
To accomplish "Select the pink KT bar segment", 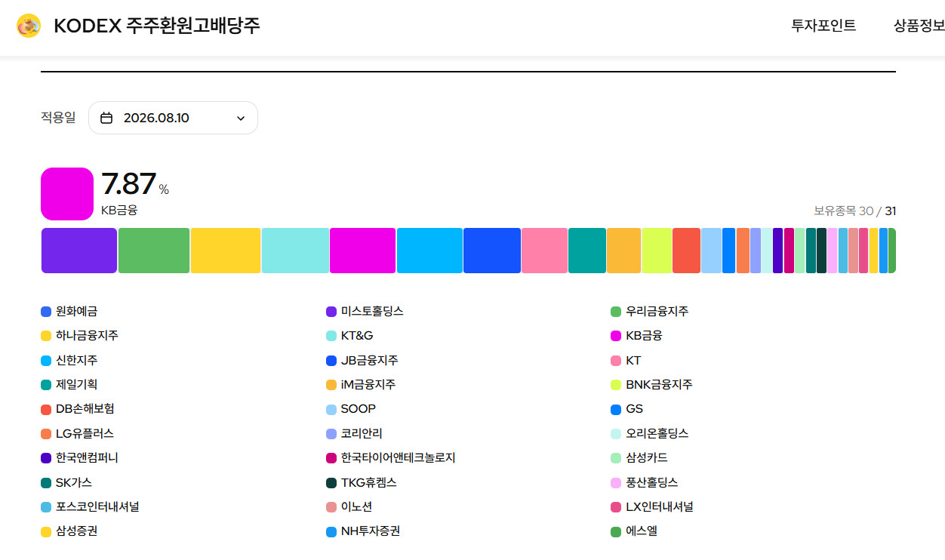I will point(544,251).
